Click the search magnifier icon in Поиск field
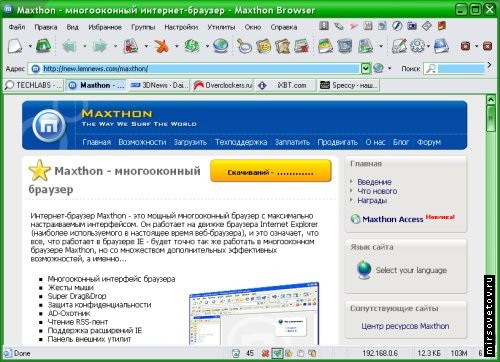This screenshot has width=500, height=362. point(431,69)
